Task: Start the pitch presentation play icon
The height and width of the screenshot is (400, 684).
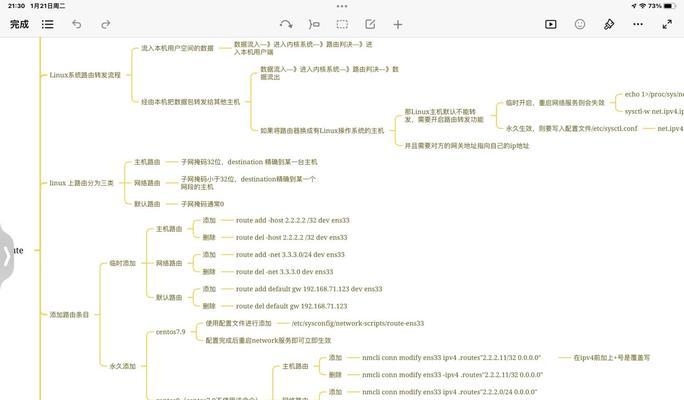Action: tap(551, 24)
